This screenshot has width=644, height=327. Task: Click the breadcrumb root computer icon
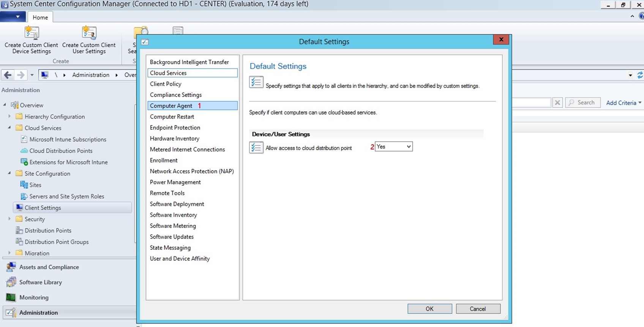[x=44, y=75]
